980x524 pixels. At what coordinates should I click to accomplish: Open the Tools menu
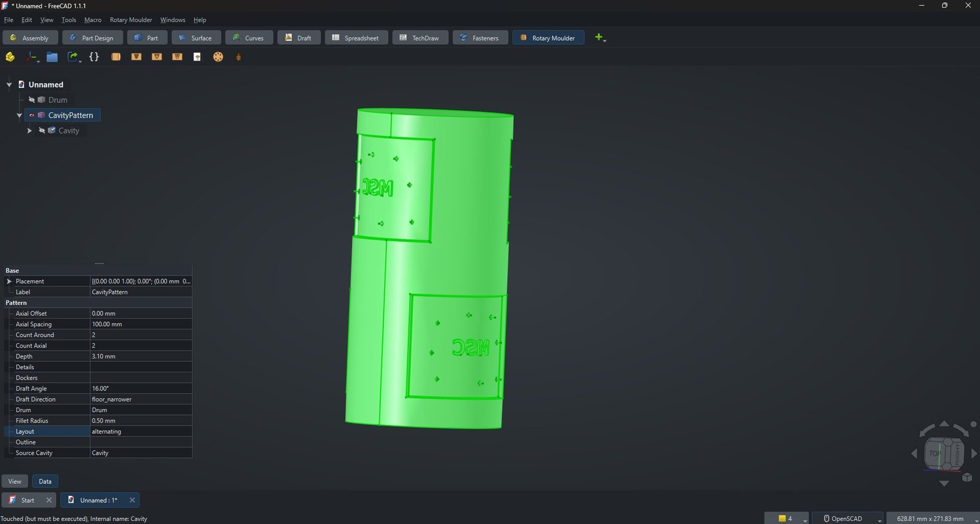coord(69,20)
